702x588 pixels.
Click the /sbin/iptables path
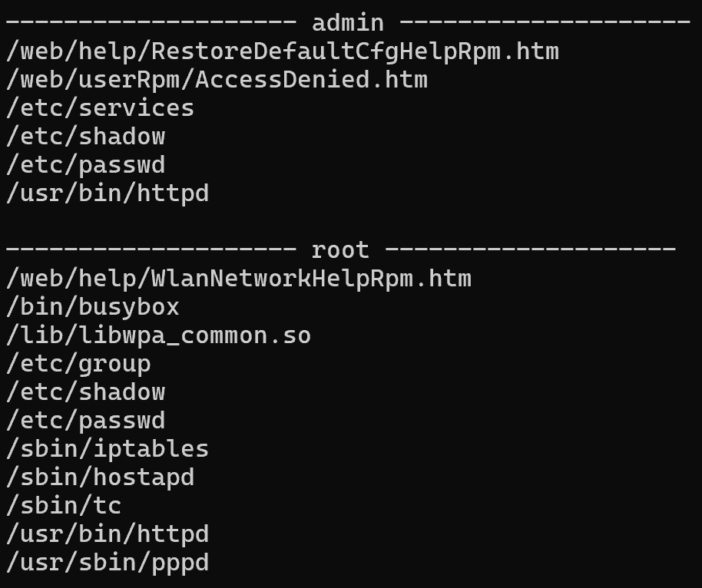click(x=108, y=448)
